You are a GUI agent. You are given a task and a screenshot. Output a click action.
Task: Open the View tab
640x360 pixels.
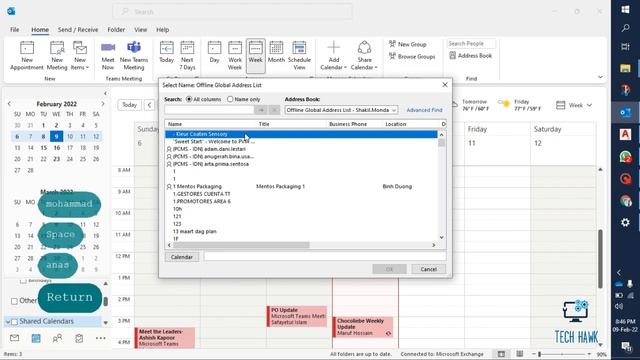[140, 30]
